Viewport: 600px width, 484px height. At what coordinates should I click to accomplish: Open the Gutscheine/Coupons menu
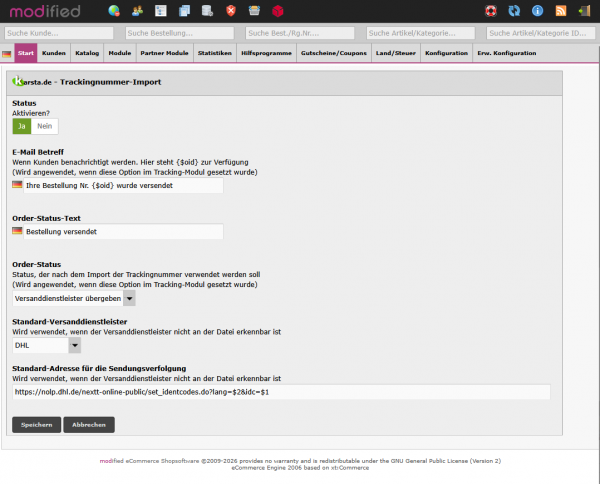point(334,53)
